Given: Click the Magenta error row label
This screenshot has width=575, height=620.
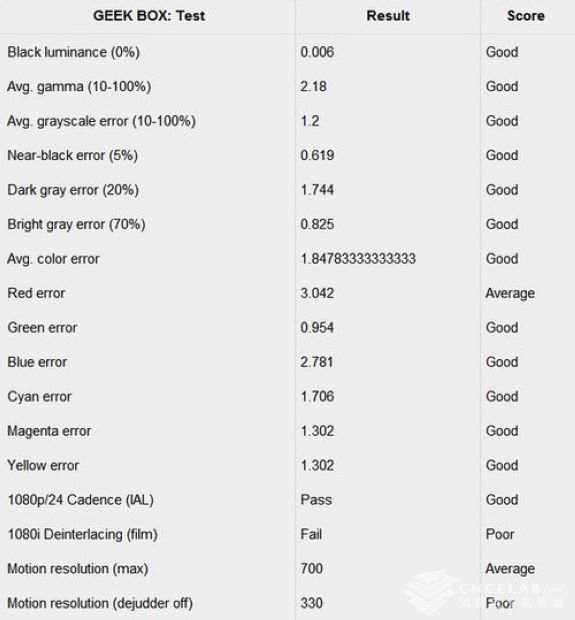Looking at the screenshot, I should 49,431.
